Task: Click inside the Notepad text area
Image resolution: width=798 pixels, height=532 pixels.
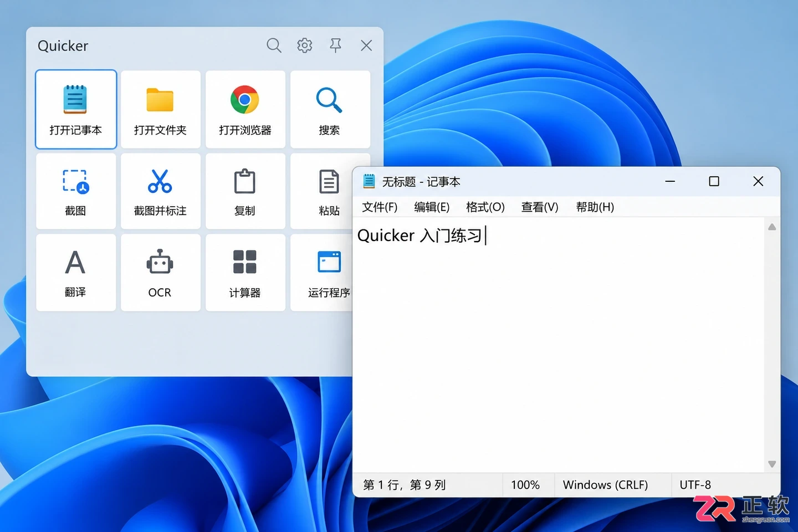Action: 559,345
